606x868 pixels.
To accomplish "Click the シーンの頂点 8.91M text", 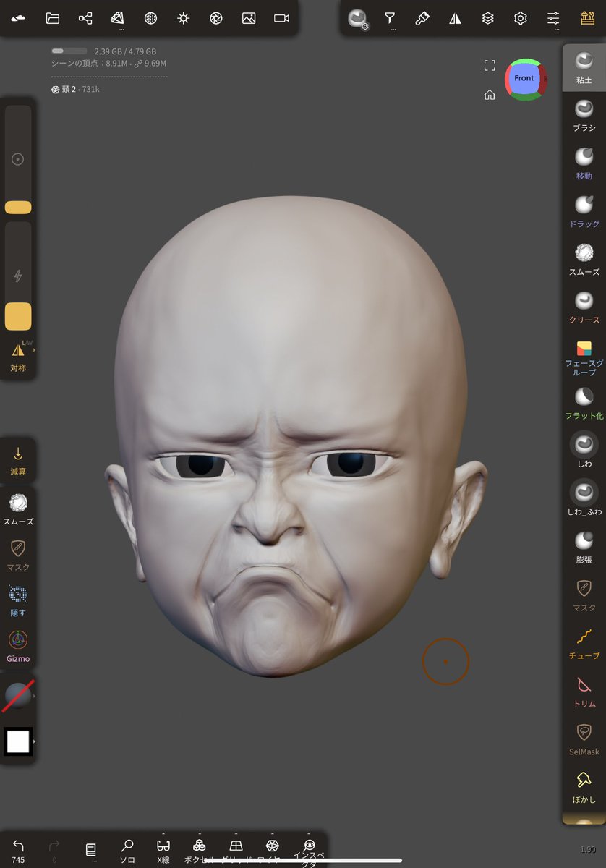I will pyautogui.click(x=90, y=64).
